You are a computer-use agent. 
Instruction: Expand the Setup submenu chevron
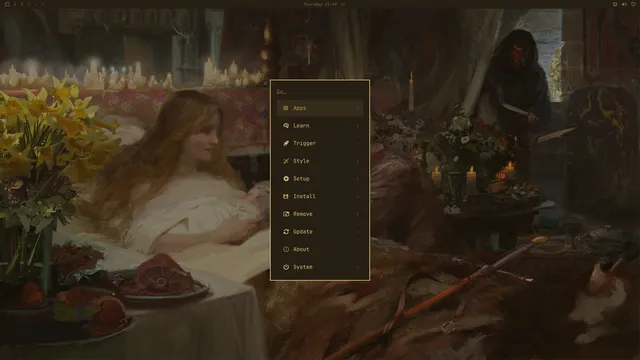[358, 179]
